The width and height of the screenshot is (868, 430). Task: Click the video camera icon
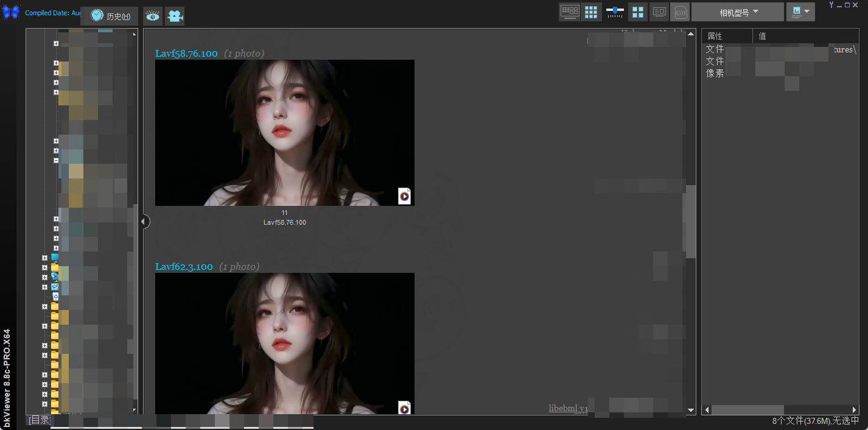(175, 16)
